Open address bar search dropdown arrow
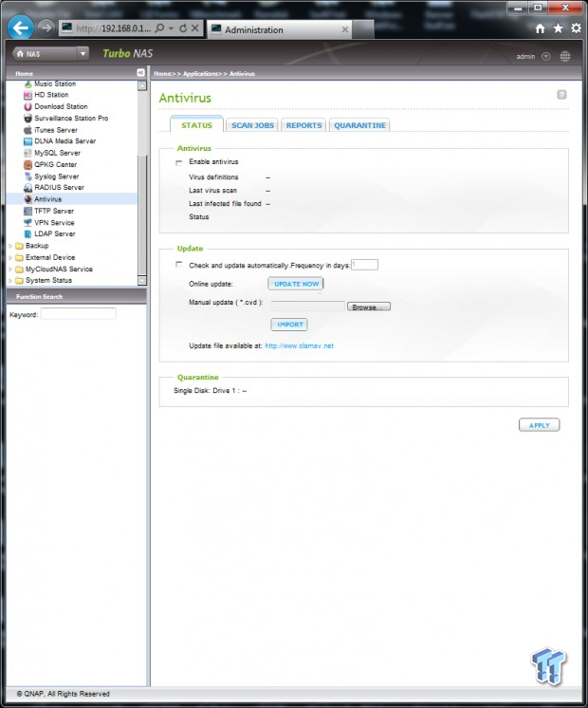588x708 pixels. pyautogui.click(x=172, y=28)
